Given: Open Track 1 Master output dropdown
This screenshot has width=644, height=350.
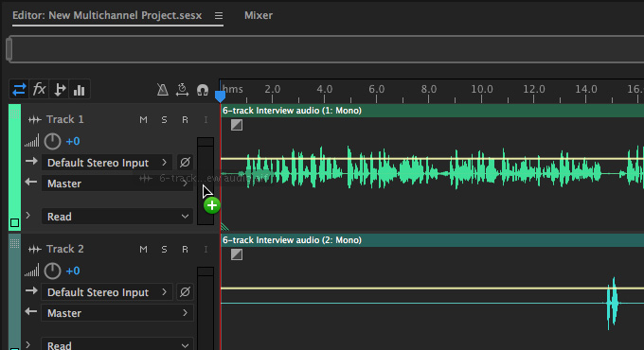Looking at the screenshot, I should [x=117, y=184].
